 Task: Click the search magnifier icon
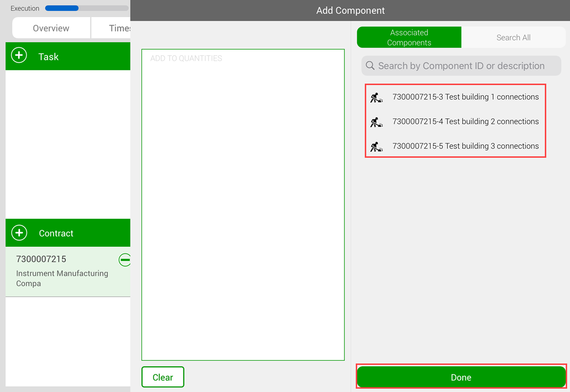[370, 66]
